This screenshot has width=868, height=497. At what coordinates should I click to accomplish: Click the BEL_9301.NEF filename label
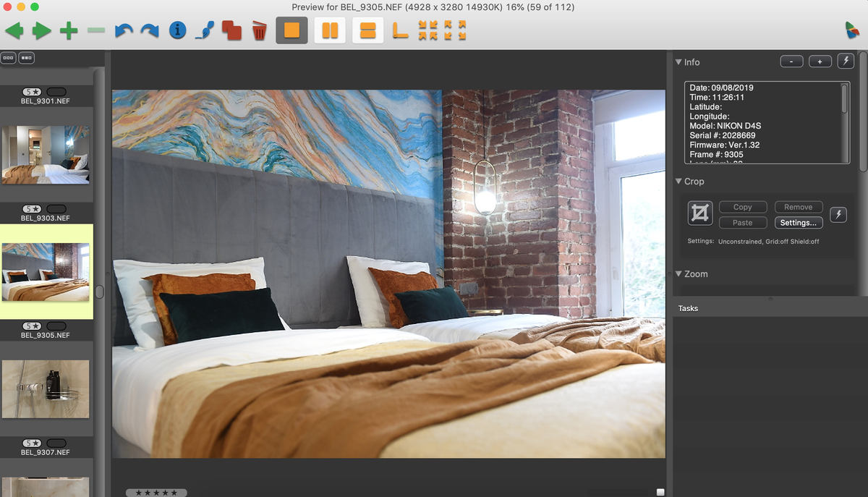point(46,101)
